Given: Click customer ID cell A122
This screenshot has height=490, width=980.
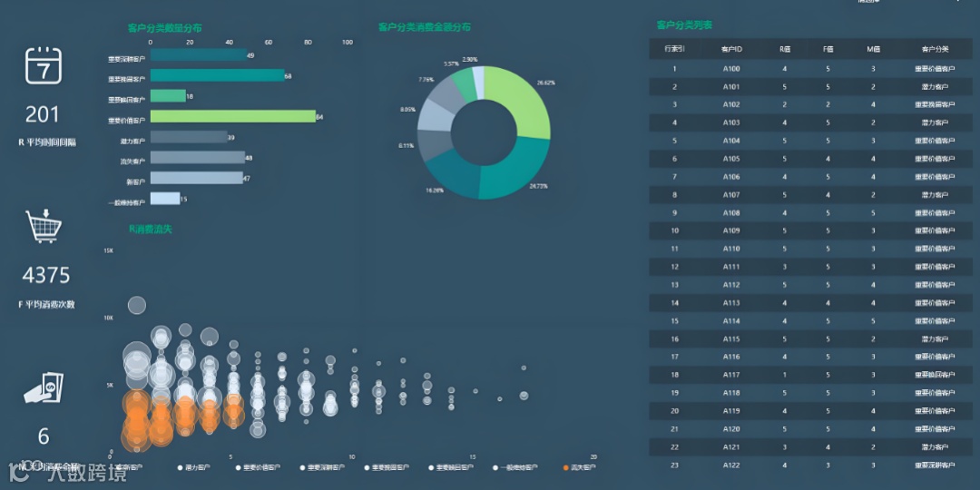Looking at the screenshot, I should pyautogui.click(x=731, y=465).
